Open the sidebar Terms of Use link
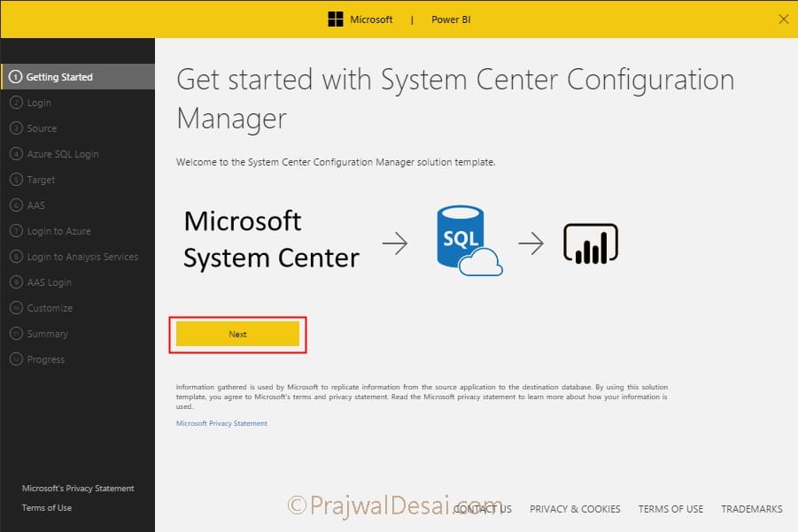Viewport: 798px width, 532px height. tap(47, 507)
